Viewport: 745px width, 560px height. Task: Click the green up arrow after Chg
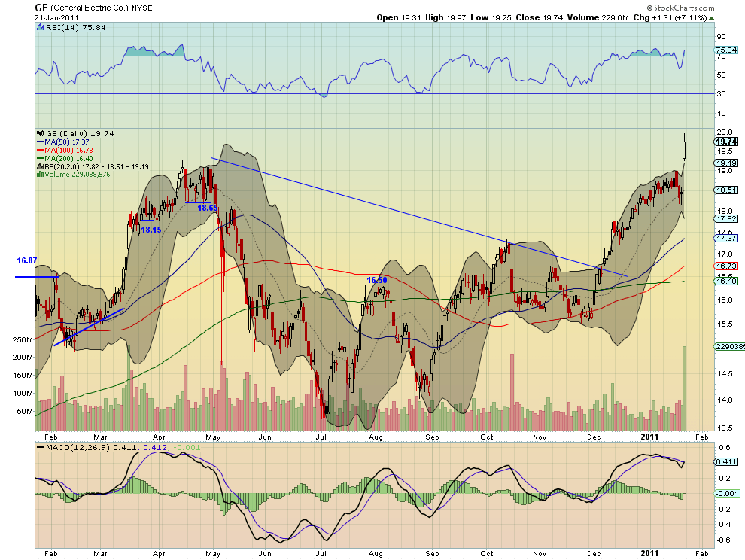[x=711, y=18]
